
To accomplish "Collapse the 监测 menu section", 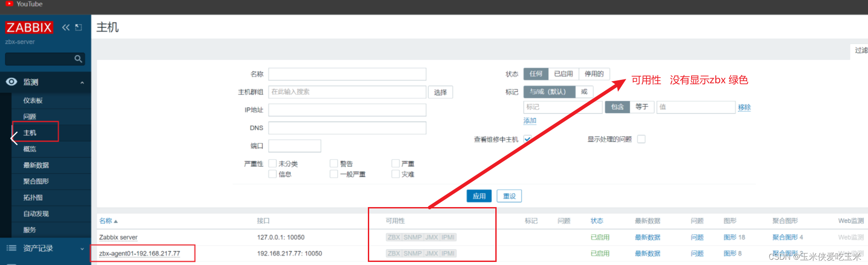I will (82, 82).
